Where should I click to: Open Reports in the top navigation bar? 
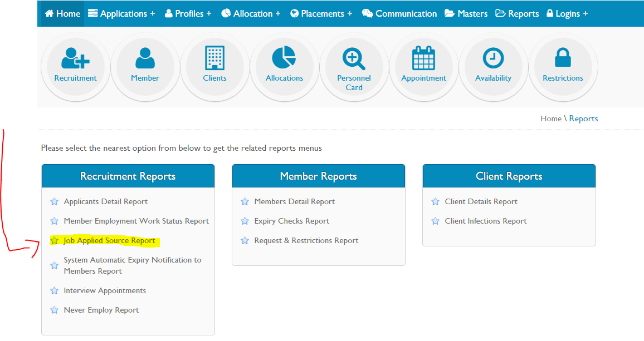tap(517, 13)
